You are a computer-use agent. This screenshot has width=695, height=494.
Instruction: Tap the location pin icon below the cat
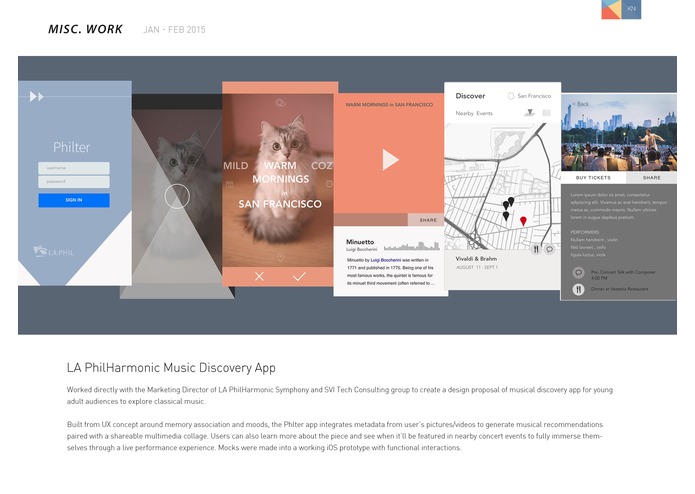(x=280, y=257)
